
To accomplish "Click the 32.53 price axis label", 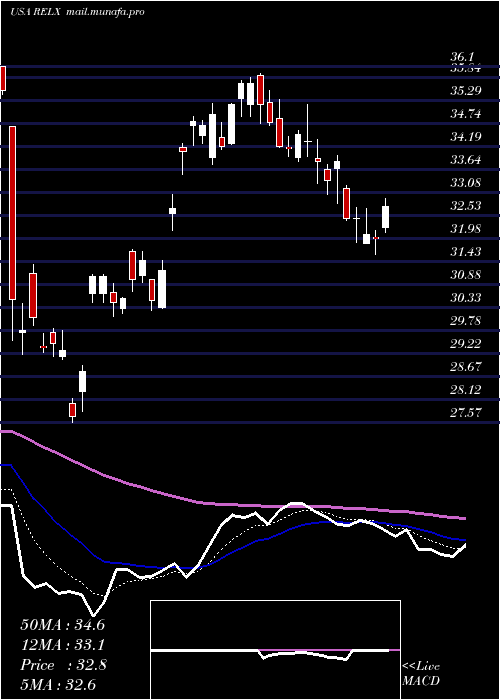I will (x=466, y=206).
